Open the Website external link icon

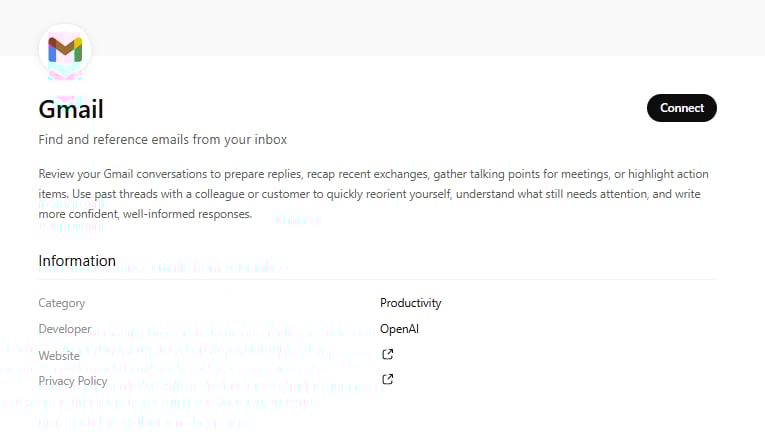click(x=387, y=354)
